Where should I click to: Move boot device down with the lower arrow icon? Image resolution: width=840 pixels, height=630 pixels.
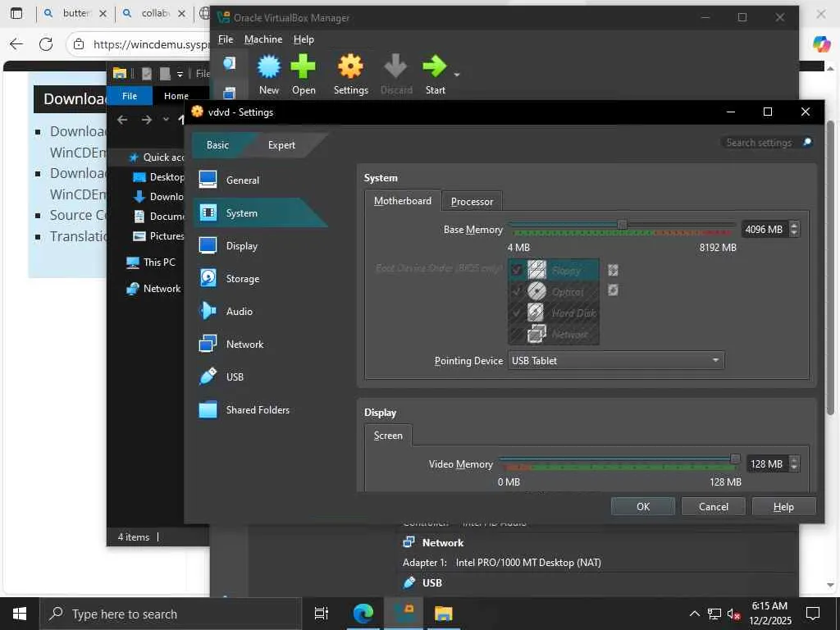613,290
